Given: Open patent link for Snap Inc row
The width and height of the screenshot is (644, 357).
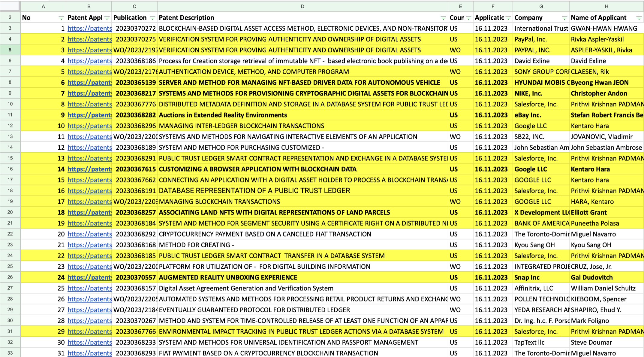Looking at the screenshot, I should (x=89, y=277).
